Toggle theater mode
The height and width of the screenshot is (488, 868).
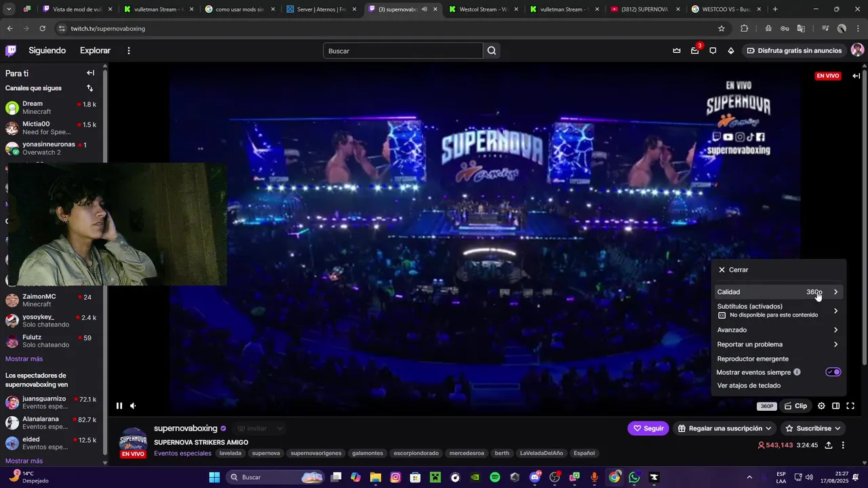[835, 406]
